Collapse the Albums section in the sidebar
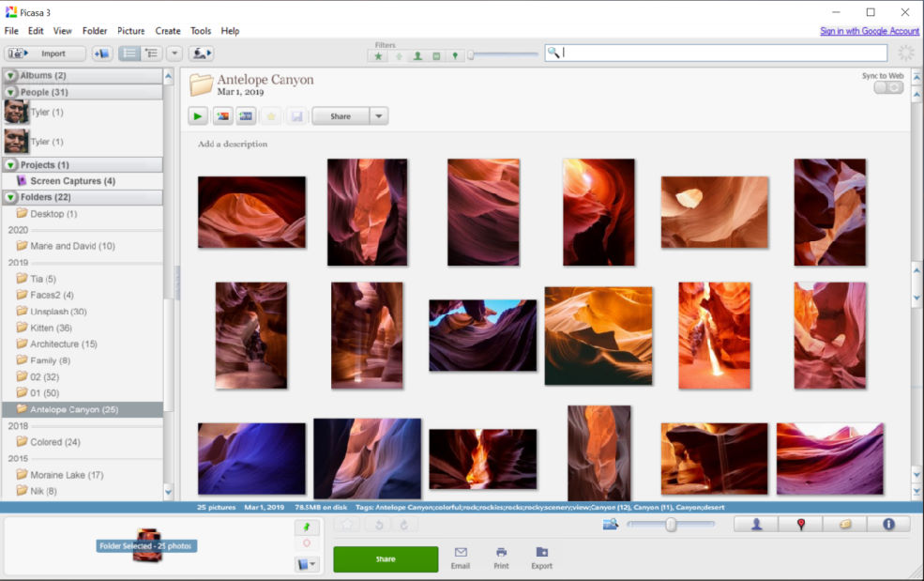Screen dimensions: 924x581 (9, 75)
